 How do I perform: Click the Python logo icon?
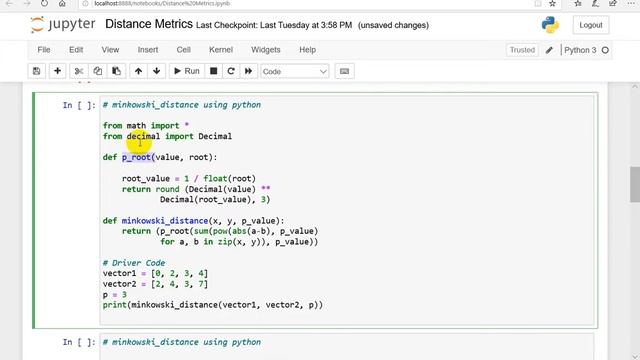point(550,25)
